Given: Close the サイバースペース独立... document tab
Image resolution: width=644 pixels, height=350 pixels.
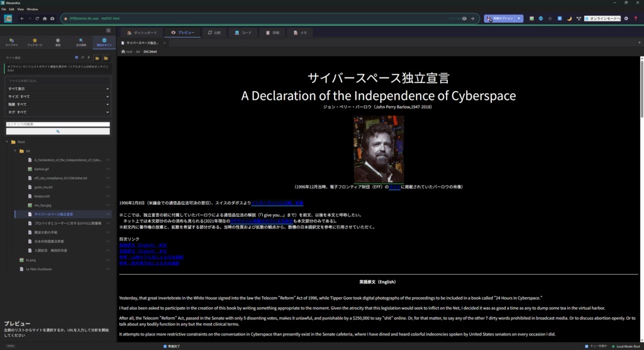Looking at the screenshot, I should pos(165,43).
